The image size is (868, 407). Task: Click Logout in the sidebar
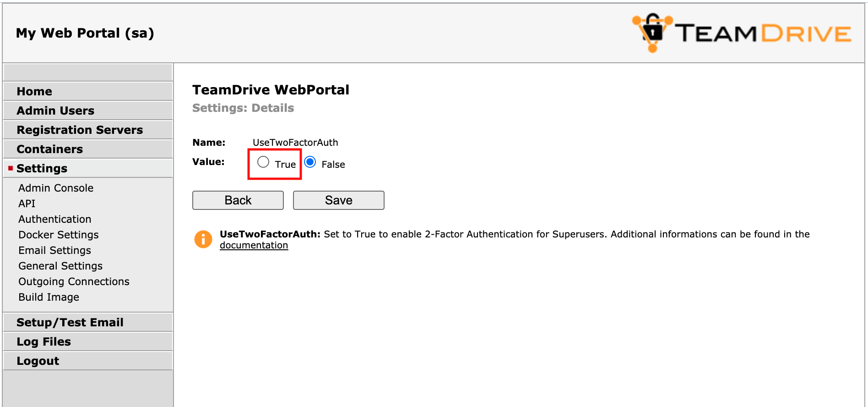point(38,361)
